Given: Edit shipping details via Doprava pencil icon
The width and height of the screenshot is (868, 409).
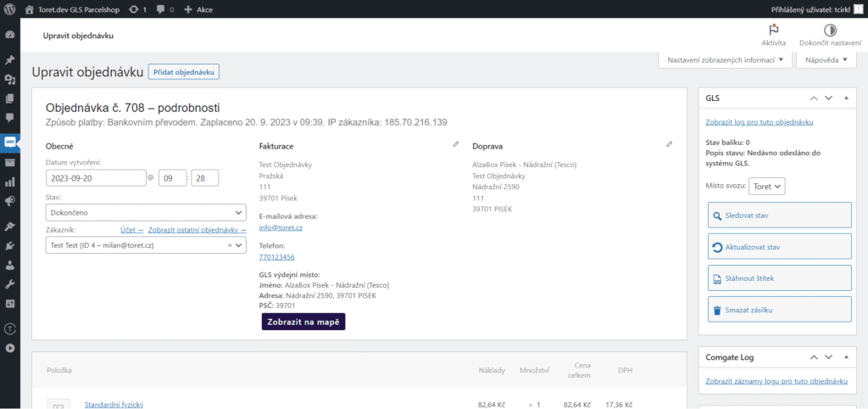Looking at the screenshot, I should (670, 144).
